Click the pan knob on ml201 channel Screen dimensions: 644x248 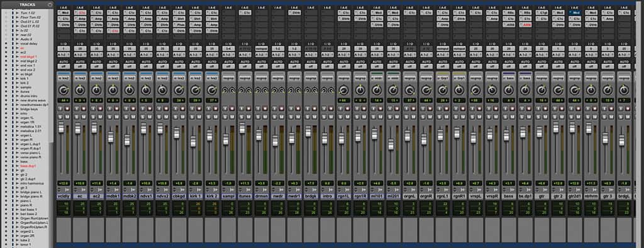[393, 90]
